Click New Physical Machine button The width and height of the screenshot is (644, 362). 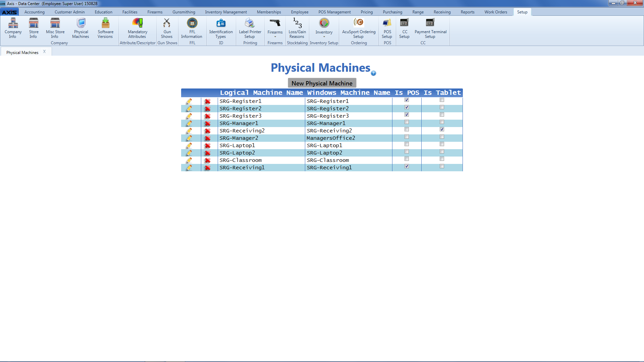[322, 83]
